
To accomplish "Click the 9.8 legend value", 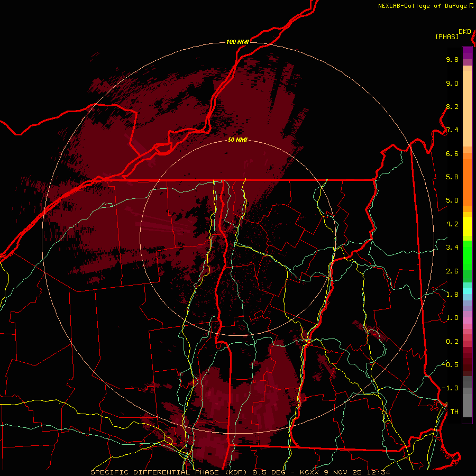I will [452, 59].
